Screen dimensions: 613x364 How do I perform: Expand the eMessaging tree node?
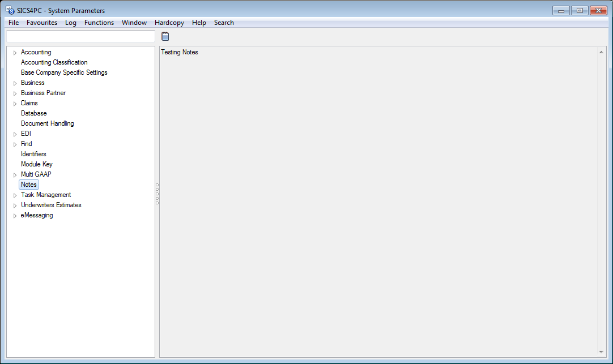[x=15, y=216]
